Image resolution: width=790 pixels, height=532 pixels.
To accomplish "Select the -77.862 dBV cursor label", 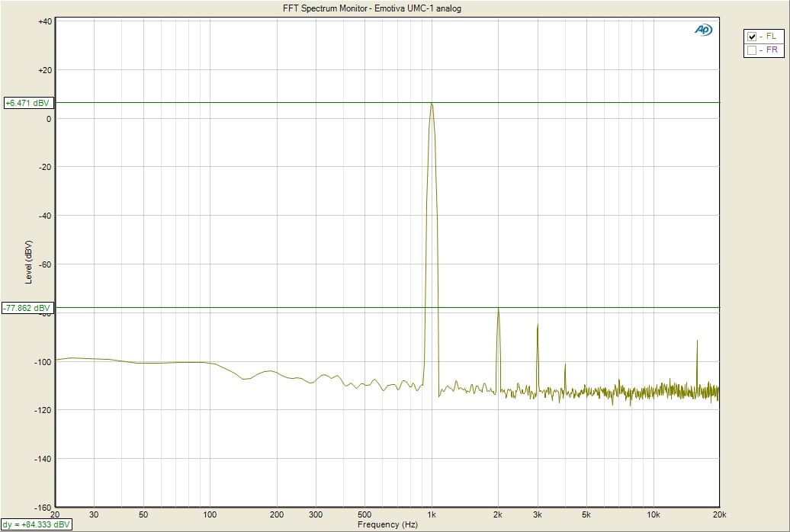I will [x=28, y=308].
